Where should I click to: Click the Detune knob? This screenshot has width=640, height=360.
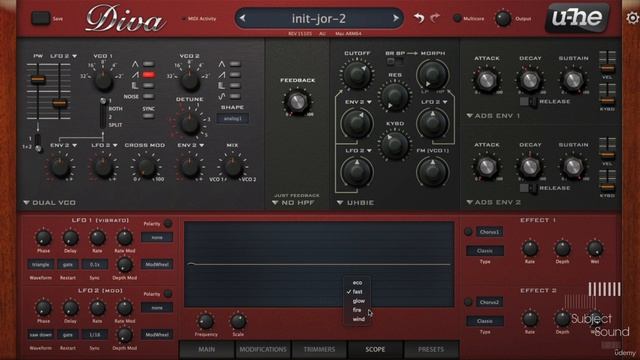(189, 124)
